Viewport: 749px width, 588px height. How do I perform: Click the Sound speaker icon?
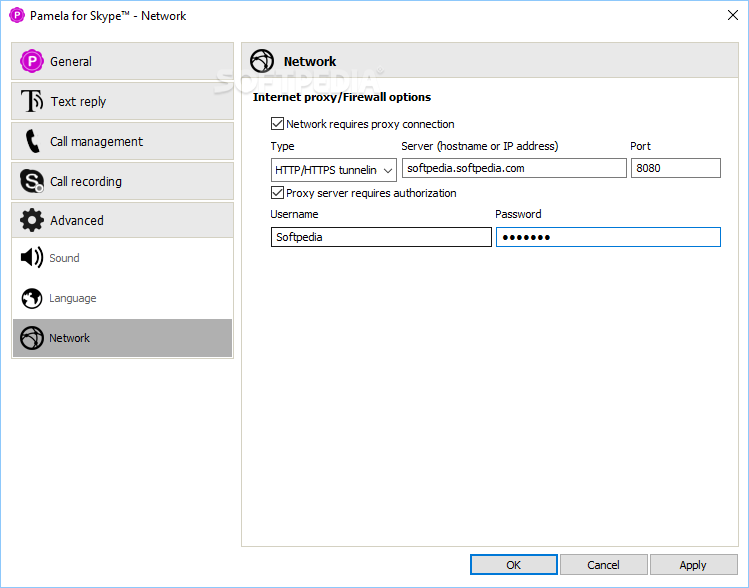pos(32,258)
